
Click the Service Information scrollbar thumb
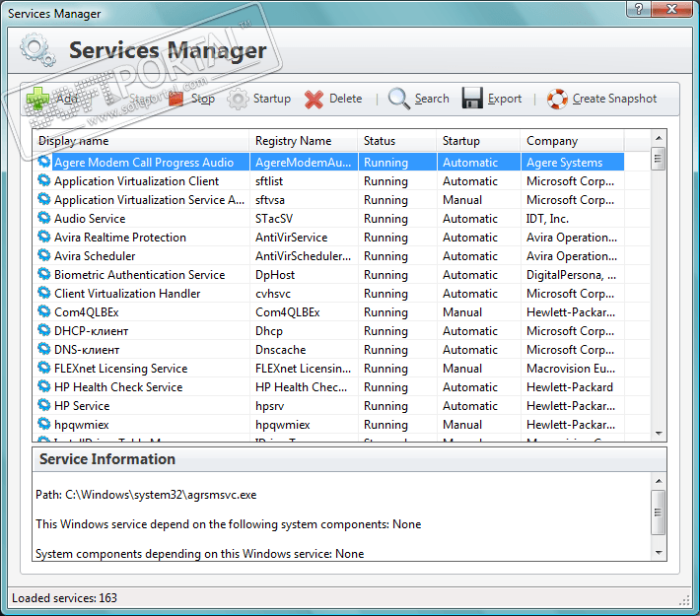coord(658,512)
